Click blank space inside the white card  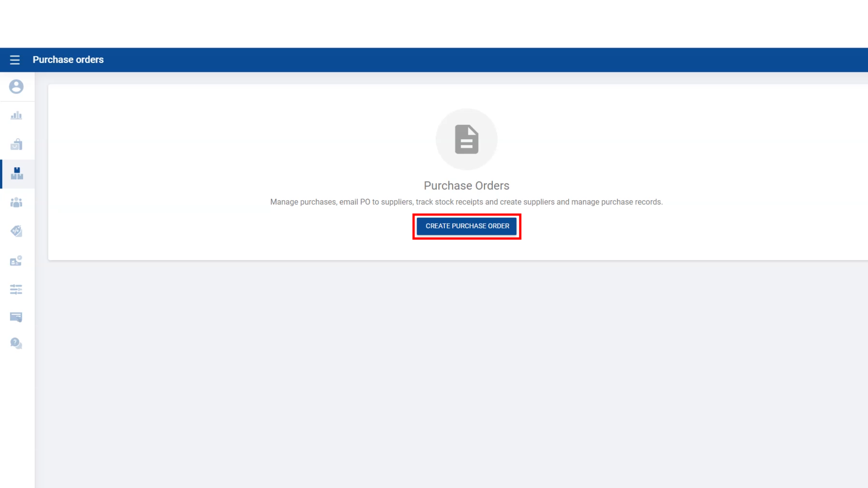(181, 158)
